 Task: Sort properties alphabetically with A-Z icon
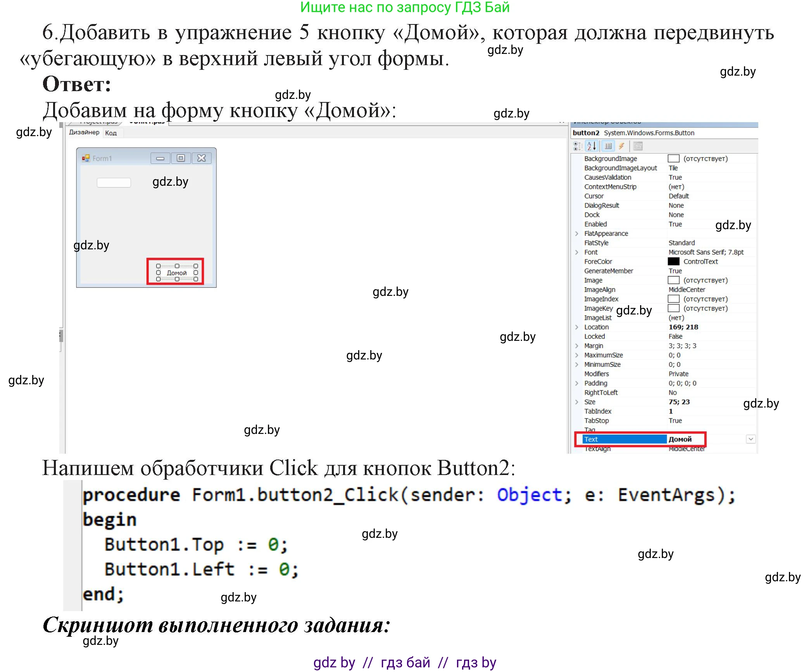pyautogui.click(x=592, y=146)
